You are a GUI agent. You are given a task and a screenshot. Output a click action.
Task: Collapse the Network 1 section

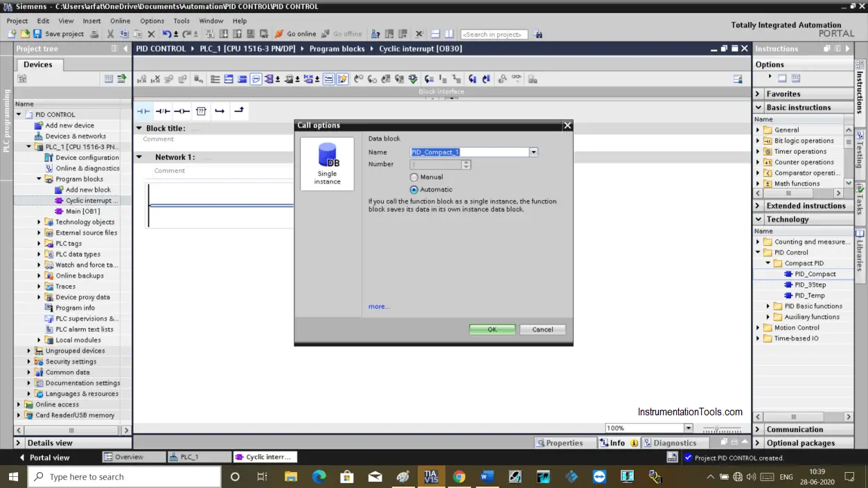(139, 157)
